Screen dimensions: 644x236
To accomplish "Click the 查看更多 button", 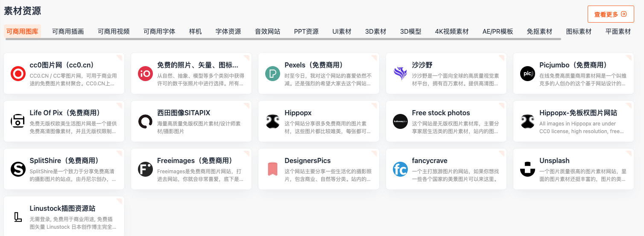I will (x=611, y=14).
